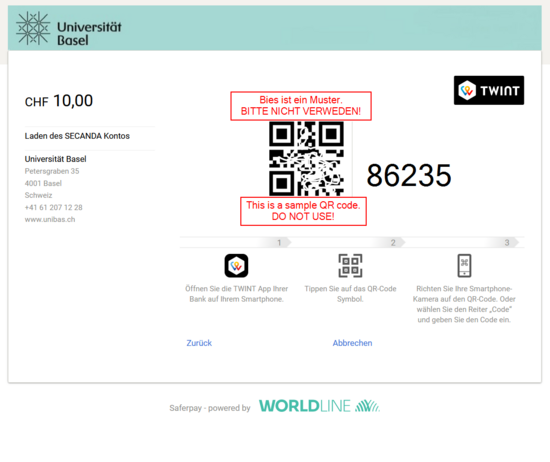This screenshot has height=462, width=550.
Task: Click the TWINT app icon in step 1
Action: coord(236,266)
